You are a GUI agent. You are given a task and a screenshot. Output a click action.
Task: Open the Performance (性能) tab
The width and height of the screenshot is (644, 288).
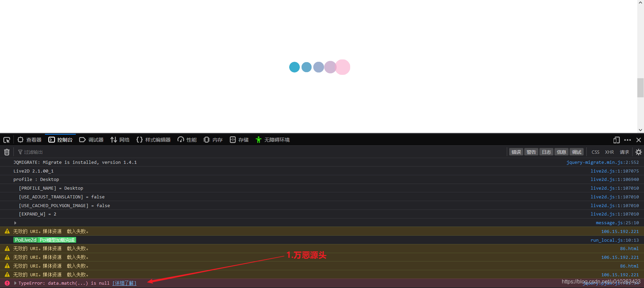(187, 140)
